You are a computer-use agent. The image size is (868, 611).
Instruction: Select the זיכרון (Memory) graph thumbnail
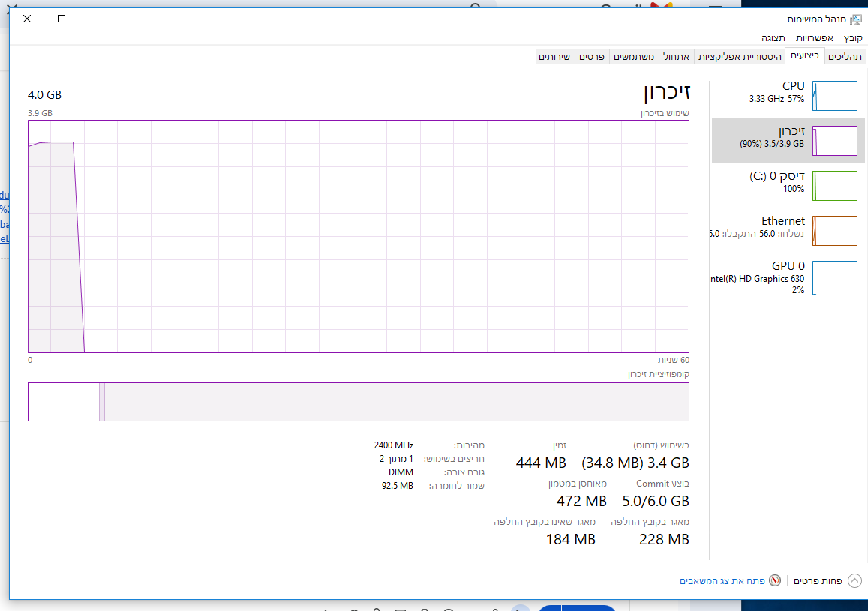coord(834,141)
